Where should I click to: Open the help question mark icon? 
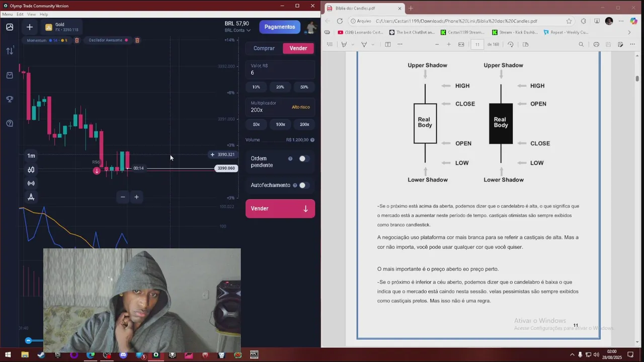tap(10, 123)
